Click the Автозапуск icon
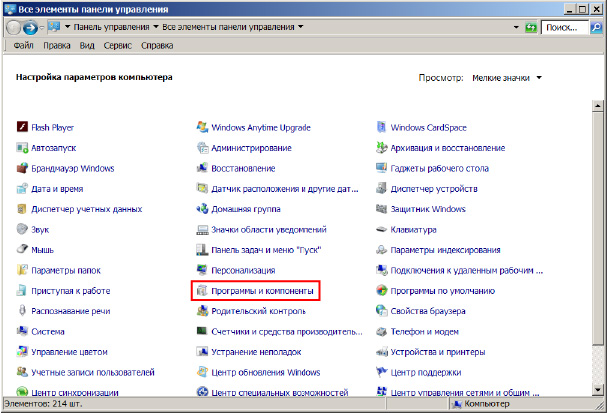 [x=22, y=147]
